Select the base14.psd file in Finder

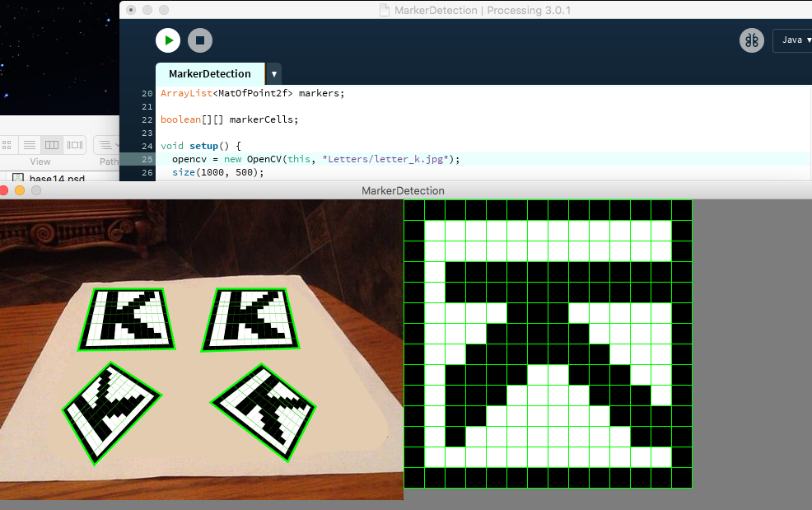(x=56, y=178)
